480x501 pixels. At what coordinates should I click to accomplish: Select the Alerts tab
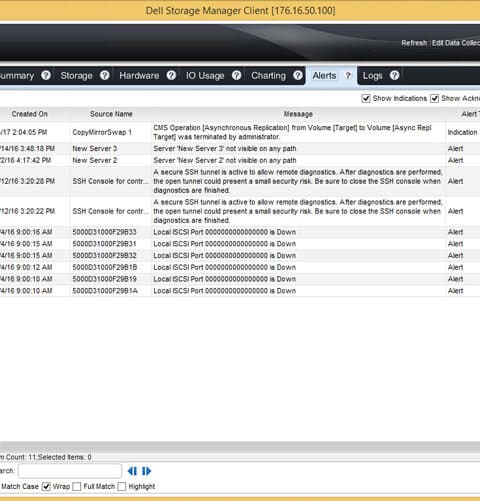pos(324,76)
